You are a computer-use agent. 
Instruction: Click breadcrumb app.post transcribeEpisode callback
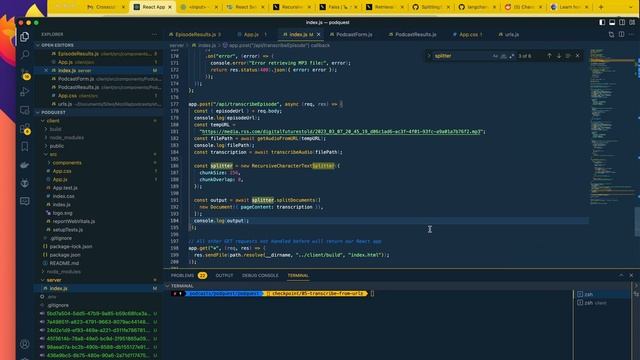(x=280, y=45)
